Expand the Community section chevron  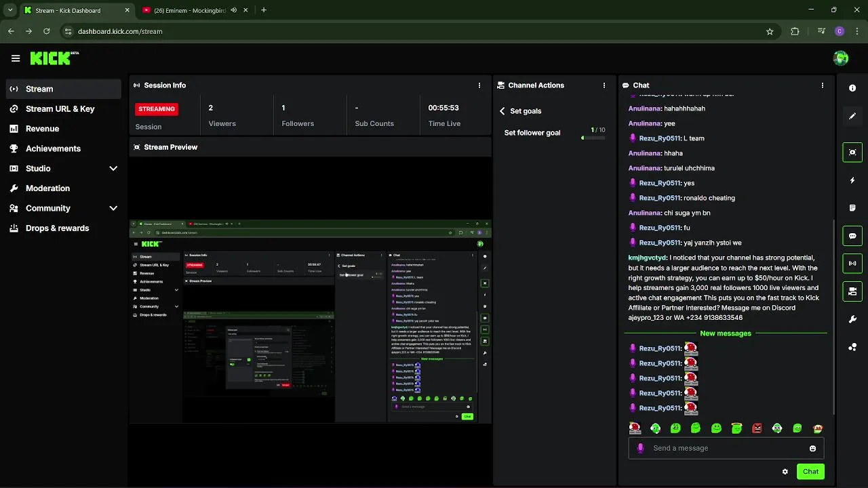pyautogui.click(x=113, y=208)
